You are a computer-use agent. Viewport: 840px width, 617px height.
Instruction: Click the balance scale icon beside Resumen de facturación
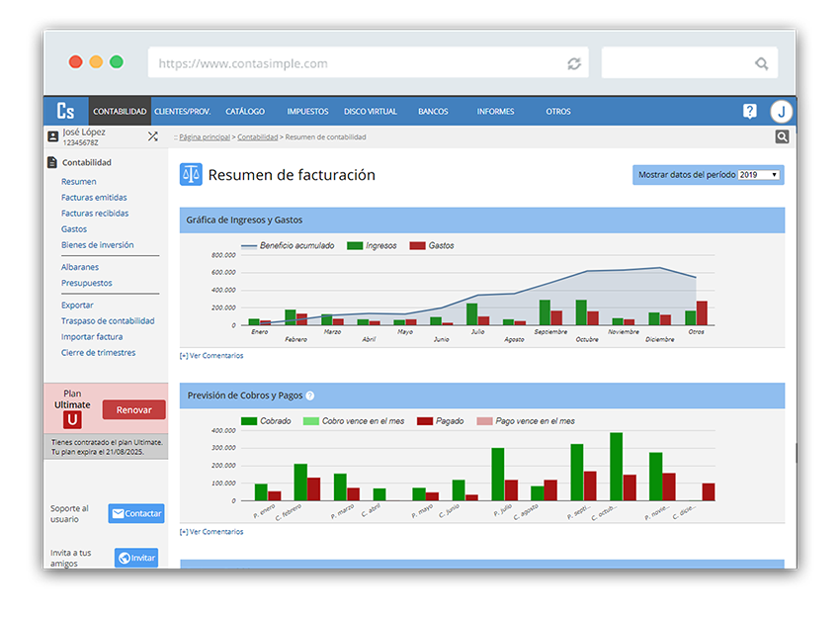tap(191, 175)
